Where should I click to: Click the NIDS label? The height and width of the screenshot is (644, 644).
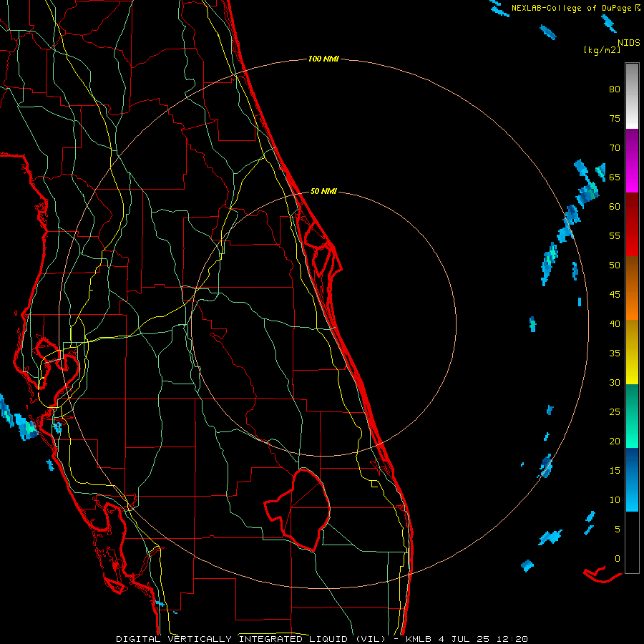(x=628, y=43)
